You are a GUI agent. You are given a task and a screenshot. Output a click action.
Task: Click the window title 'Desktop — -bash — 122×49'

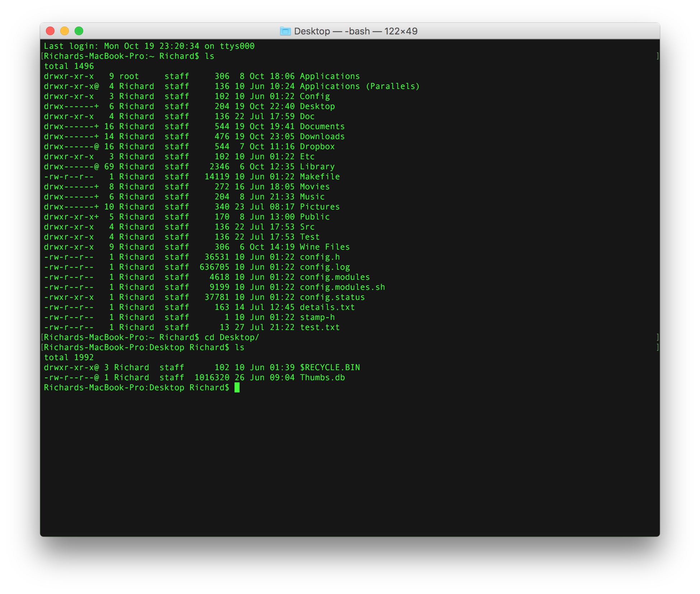pos(355,31)
